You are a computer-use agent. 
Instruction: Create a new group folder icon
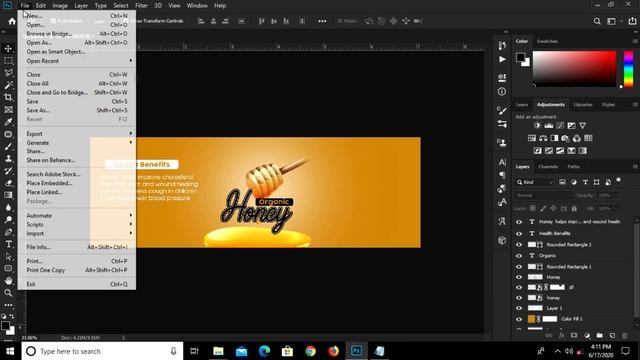pyautogui.click(x=599, y=336)
